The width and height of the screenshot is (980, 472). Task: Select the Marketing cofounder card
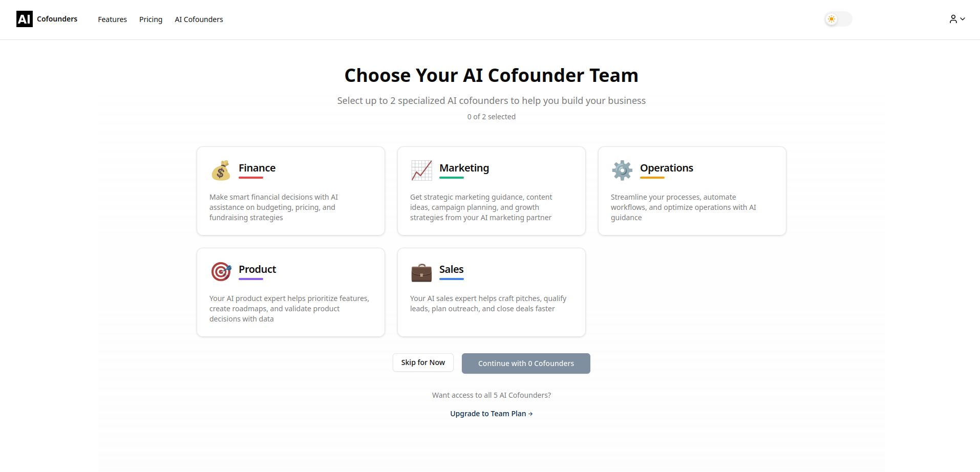tap(491, 191)
